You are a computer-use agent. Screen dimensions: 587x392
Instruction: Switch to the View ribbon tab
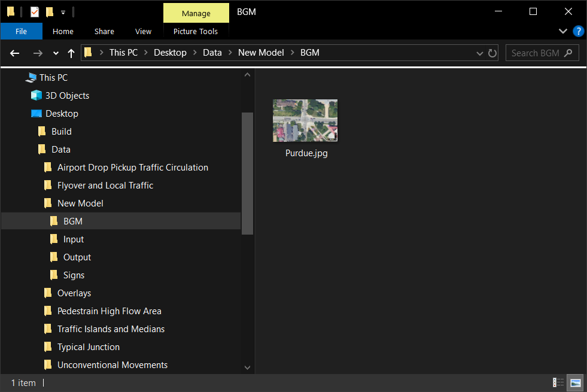pos(143,31)
